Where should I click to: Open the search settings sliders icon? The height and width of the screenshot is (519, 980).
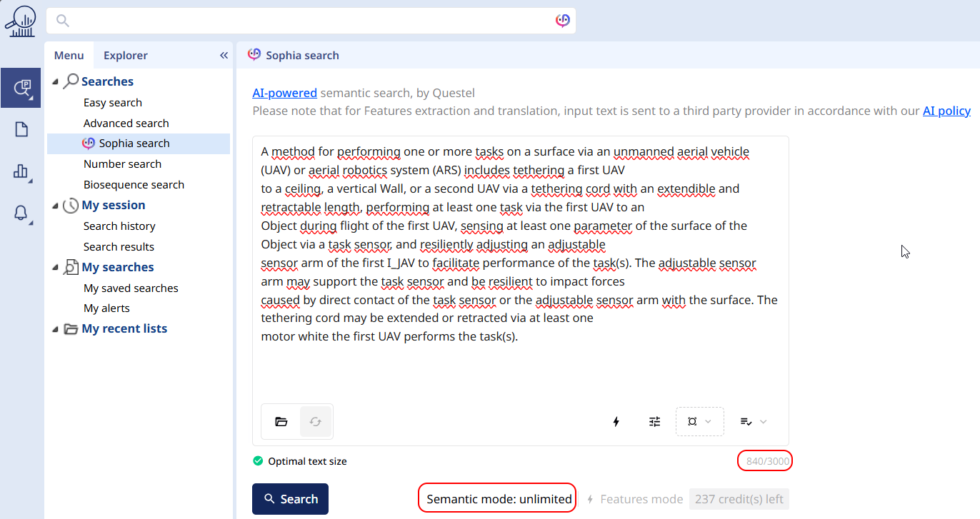pos(655,422)
